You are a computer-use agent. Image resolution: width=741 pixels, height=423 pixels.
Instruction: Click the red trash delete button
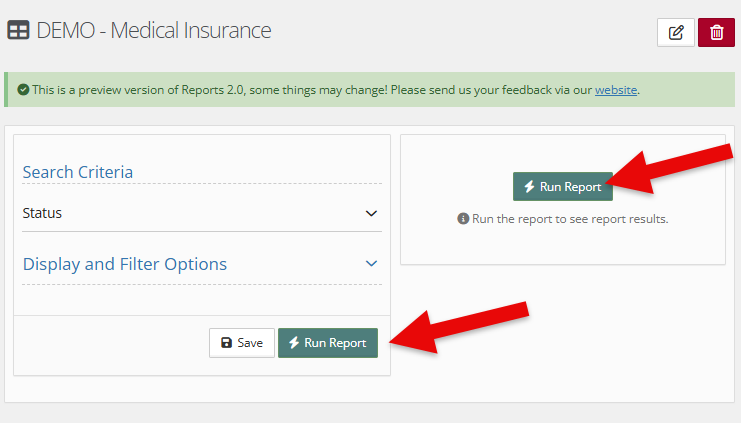(716, 32)
